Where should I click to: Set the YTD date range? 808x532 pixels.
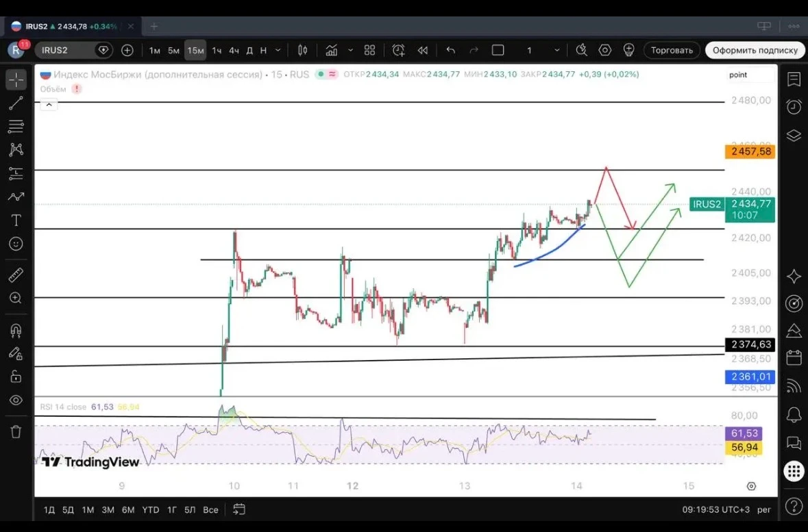tap(151, 509)
